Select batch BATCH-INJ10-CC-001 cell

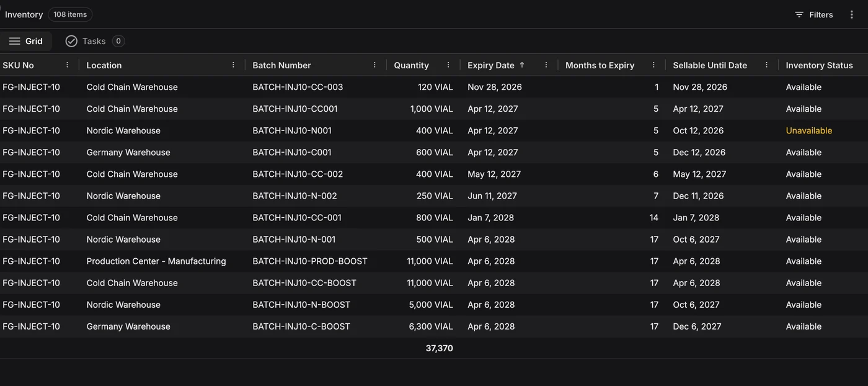click(297, 217)
